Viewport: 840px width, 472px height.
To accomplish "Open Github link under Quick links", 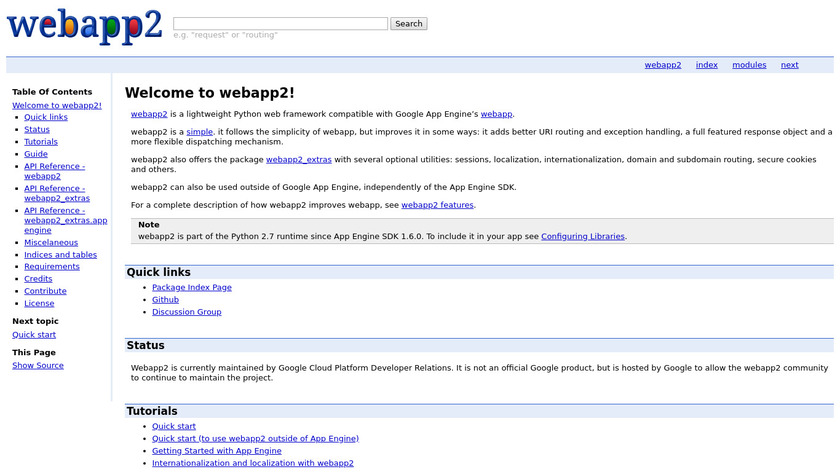I will 165,299.
